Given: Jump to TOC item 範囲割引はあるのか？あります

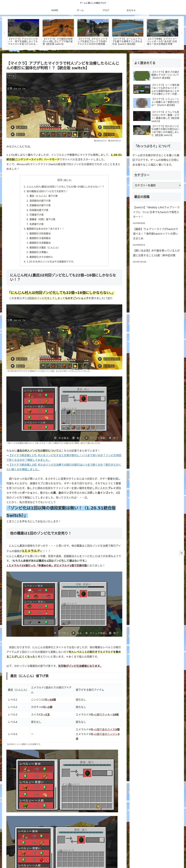Looking at the screenshot, I should (x=45, y=229).
